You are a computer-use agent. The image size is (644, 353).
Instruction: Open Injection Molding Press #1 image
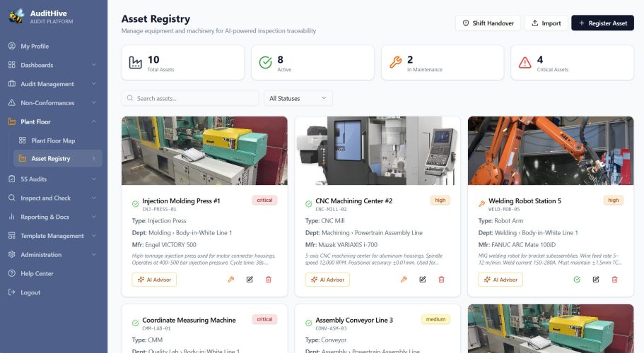(204, 150)
